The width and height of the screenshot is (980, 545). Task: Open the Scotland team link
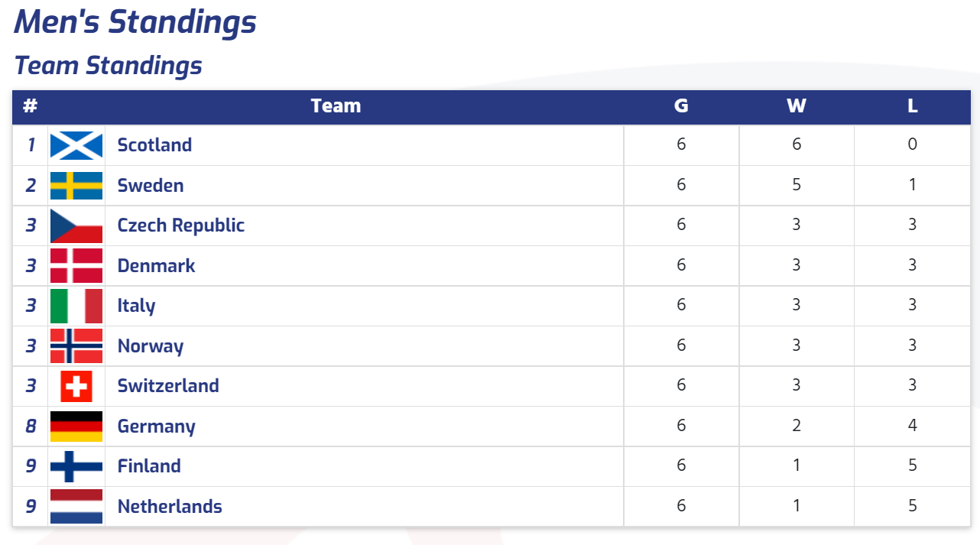click(x=154, y=145)
